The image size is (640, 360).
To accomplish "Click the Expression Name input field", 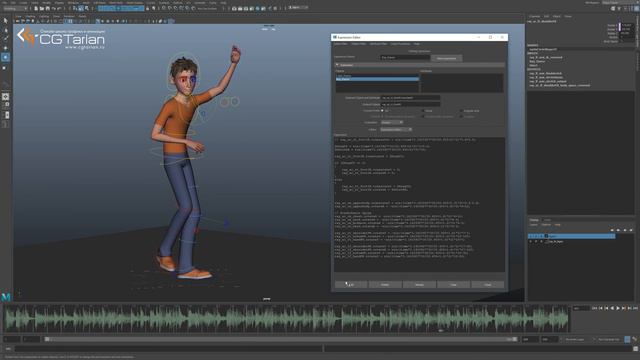I will 405,58.
